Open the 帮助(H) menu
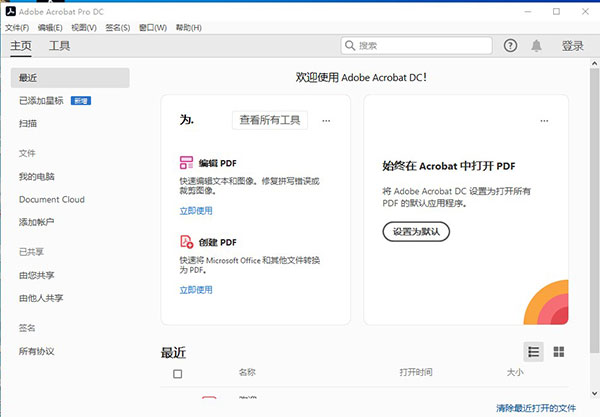600x417 pixels. click(x=188, y=28)
